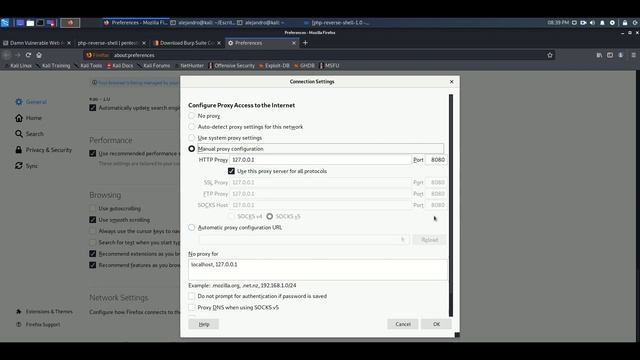Reload the page with the refresh icon
Screen dimensions: 640x360
(28, 55)
